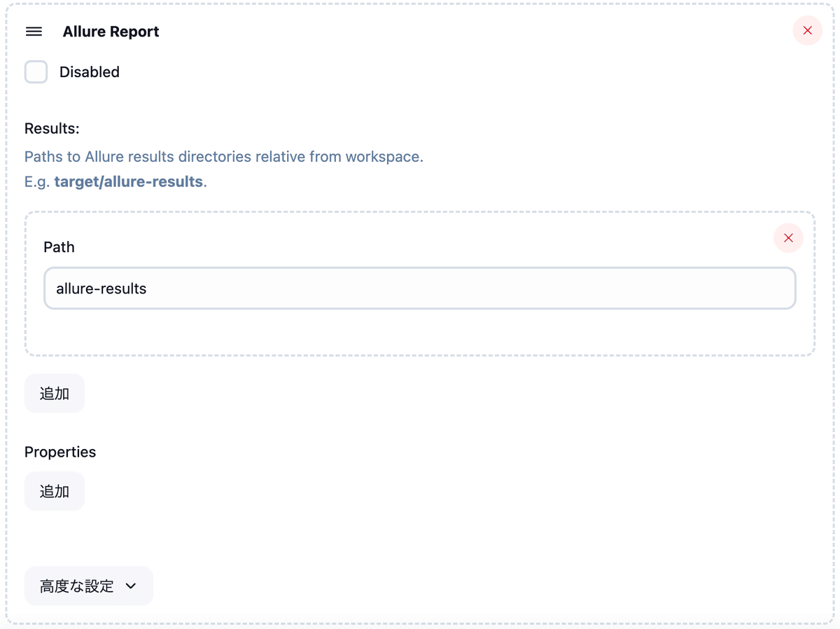Click the allure-results text inside the Path field
This screenshot has height=629, width=840.
pyautogui.click(x=101, y=289)
